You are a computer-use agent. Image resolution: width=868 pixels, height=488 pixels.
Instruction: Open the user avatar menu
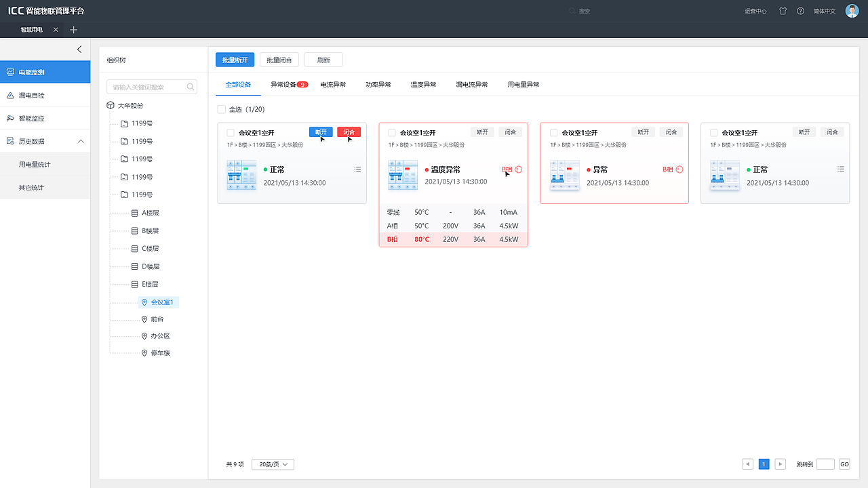pos(852,11)
